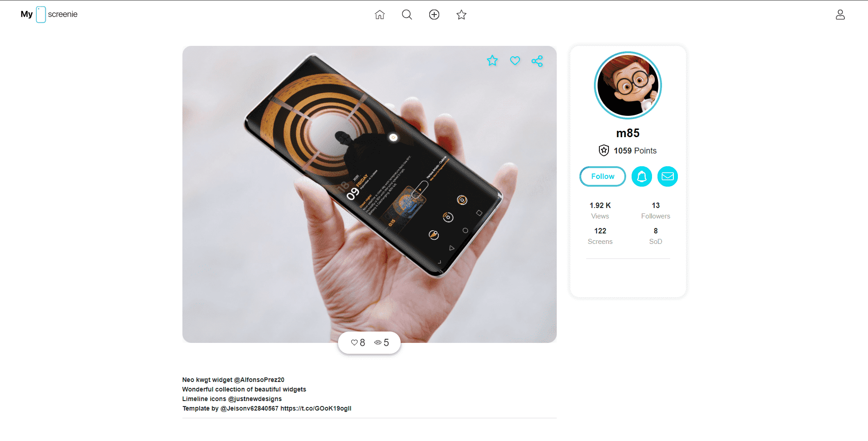This screenshot has height=441, width=868.
Task: Click the m85 username
Action: point(628,133)
